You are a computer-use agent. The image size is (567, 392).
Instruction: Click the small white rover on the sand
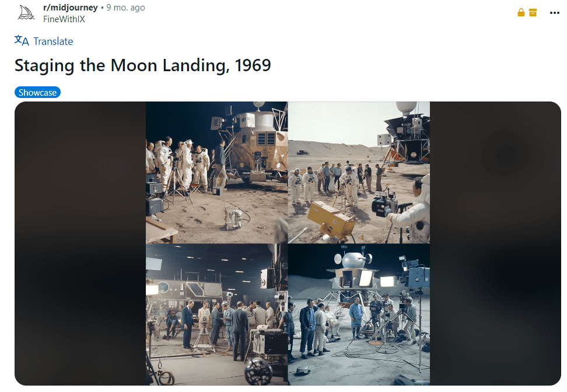233,218
